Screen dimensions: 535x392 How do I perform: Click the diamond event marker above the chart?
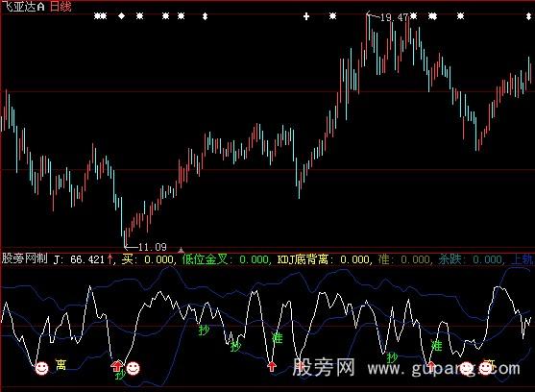pyautogui.click(x=121, y=15)
